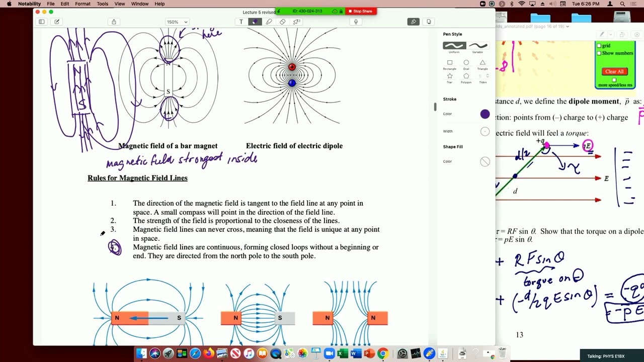Open the View menu
Viewport: 644px width, 362px height.
click(x=120, y=4)
